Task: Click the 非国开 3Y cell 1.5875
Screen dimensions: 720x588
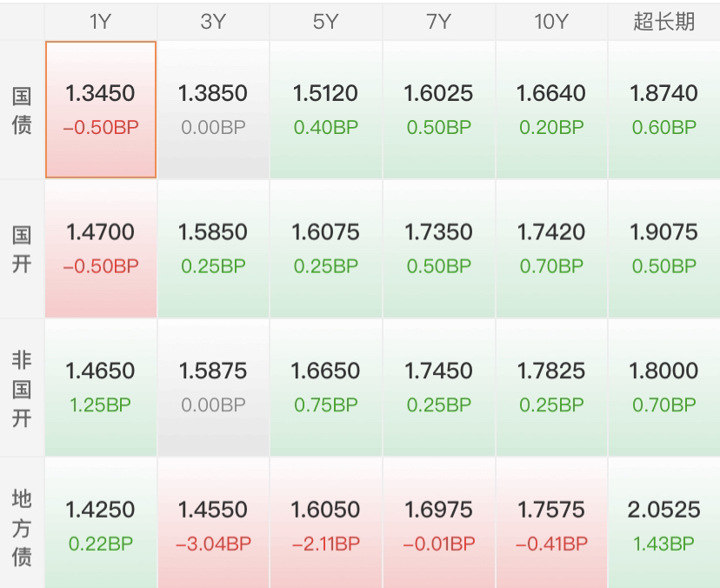Action: click(213, 387)
